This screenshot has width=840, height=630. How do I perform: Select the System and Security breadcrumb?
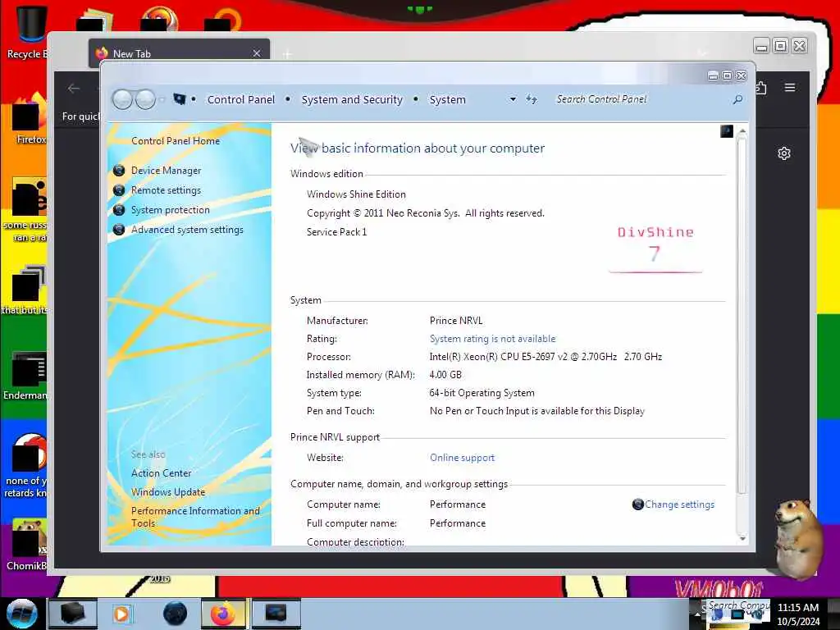(x=352, y=99)
